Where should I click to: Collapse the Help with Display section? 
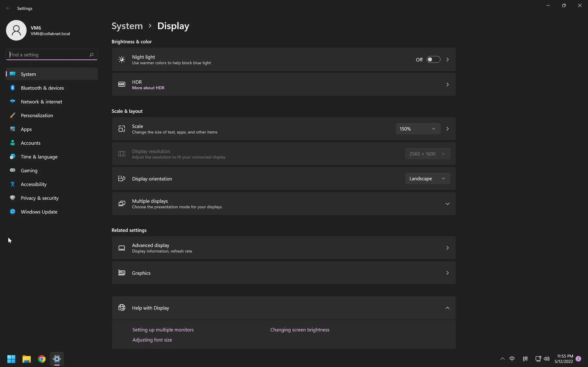tap(447, 308)
